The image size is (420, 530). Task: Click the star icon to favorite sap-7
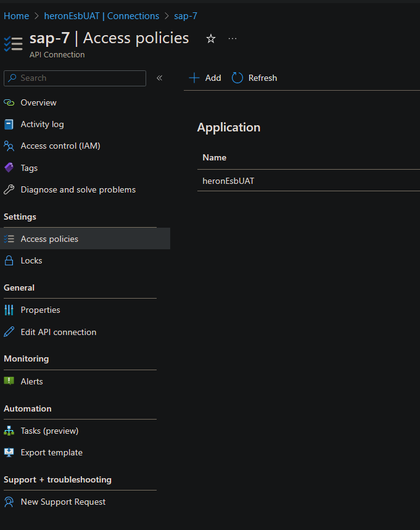[211, 39]
